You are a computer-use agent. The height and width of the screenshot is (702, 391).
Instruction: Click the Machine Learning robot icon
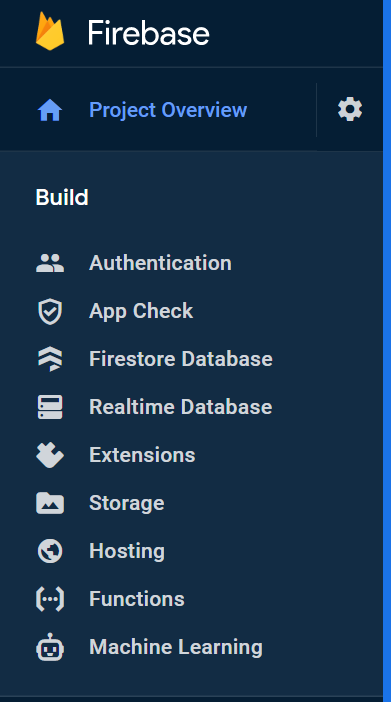coord(50,647)
